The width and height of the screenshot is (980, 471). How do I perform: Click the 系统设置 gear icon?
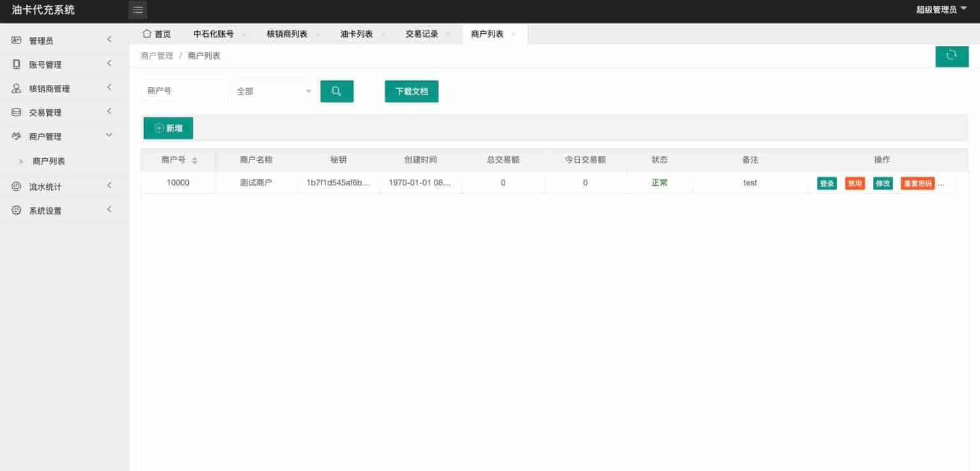(x=17, y=211)
